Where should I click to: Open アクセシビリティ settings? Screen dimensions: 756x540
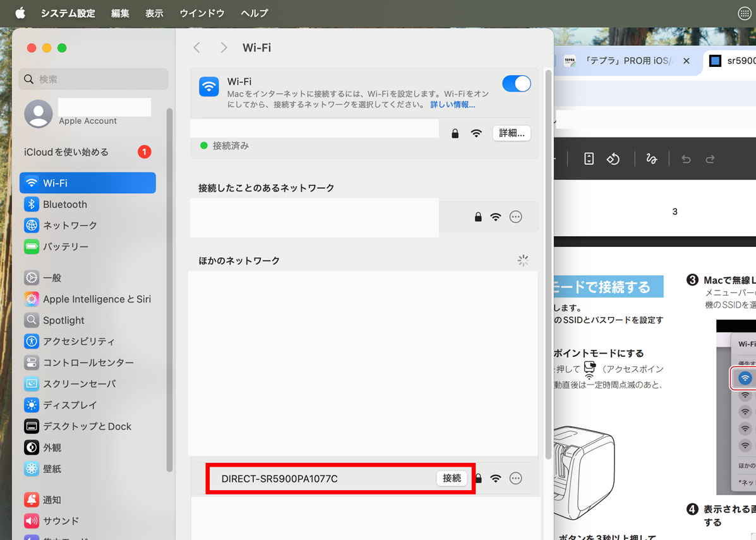click(x=87, y=341)
